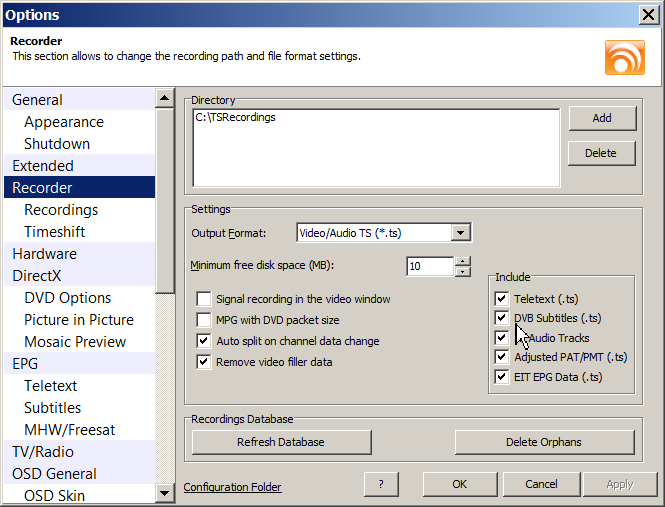665x507 pixels.
Task: Select the Hardware category
Action: (44, 254)
